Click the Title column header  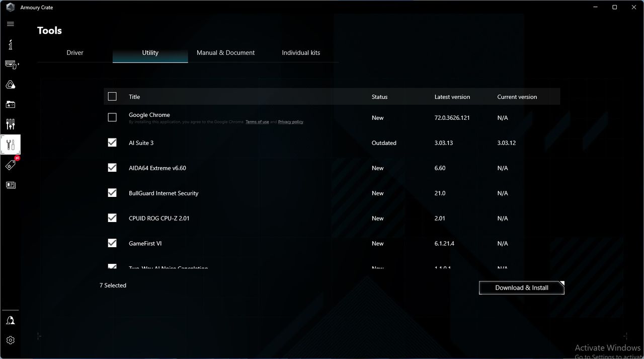coord(134,97)
